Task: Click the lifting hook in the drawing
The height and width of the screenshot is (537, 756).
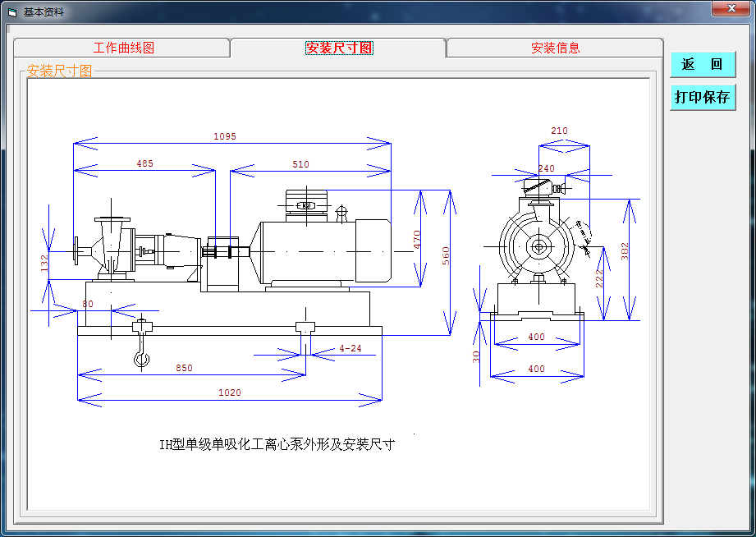Action: [x=142, y=342]
